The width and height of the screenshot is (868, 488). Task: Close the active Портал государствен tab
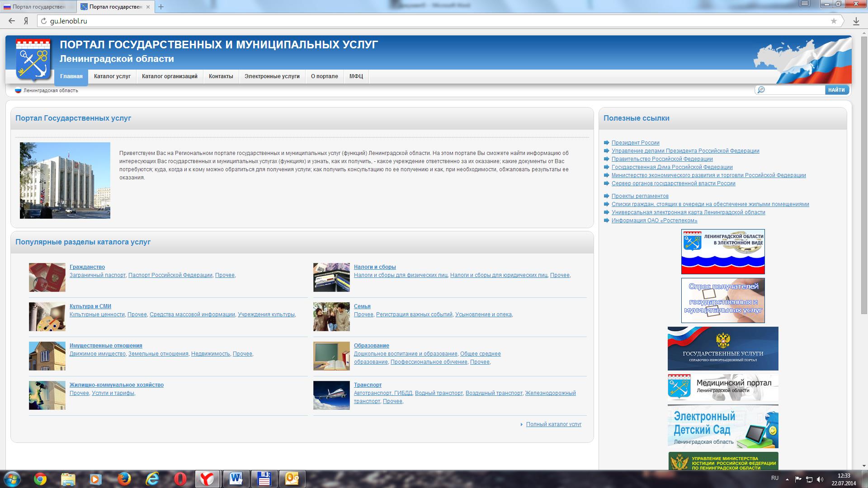[x=148, y=7]
